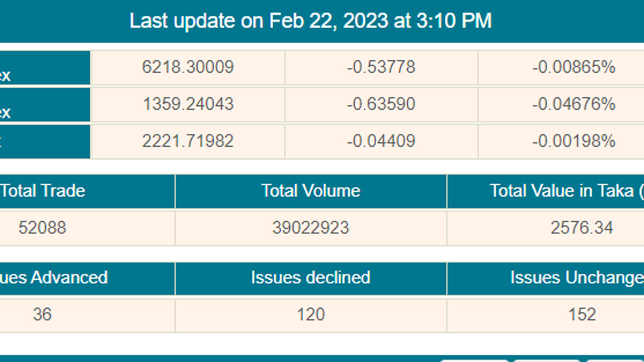Select the 39022923 total volume value

tap(311, 227)
